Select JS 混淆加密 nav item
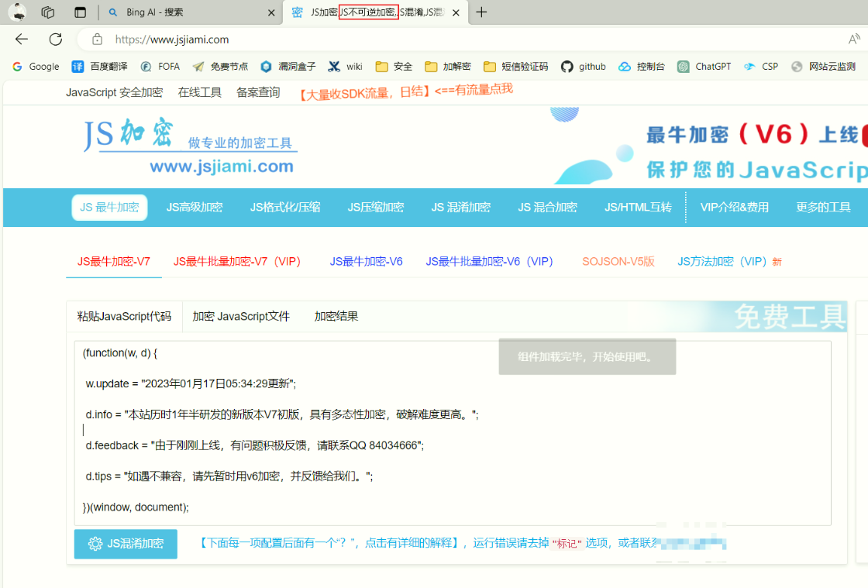This screenshot has height=588, width=868. (x=461, y=208)
